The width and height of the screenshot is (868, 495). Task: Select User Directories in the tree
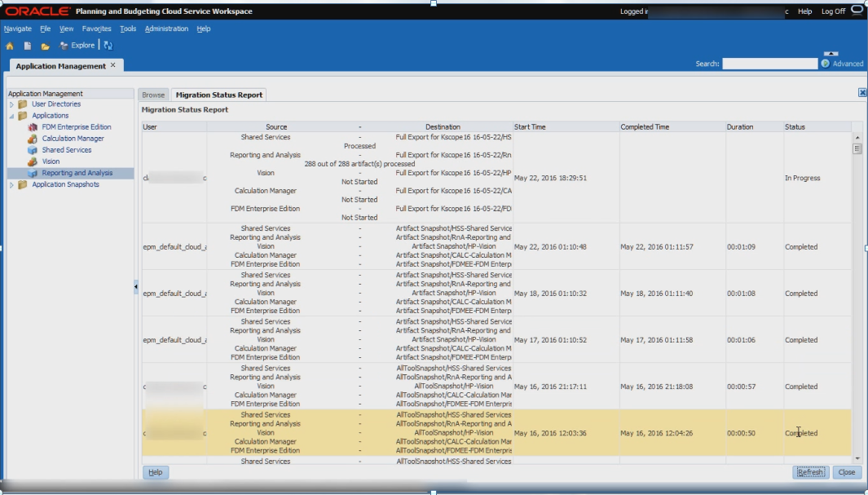tap(56, 104)
